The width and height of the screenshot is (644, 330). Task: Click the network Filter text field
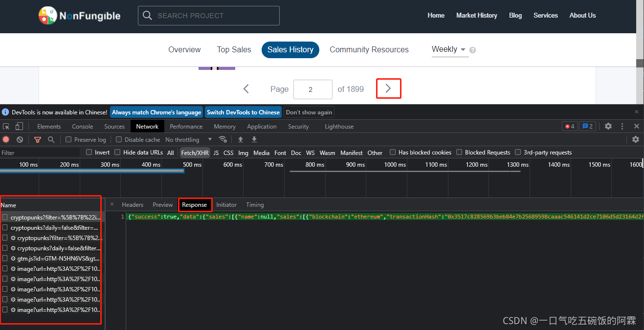tap(41, 153)
